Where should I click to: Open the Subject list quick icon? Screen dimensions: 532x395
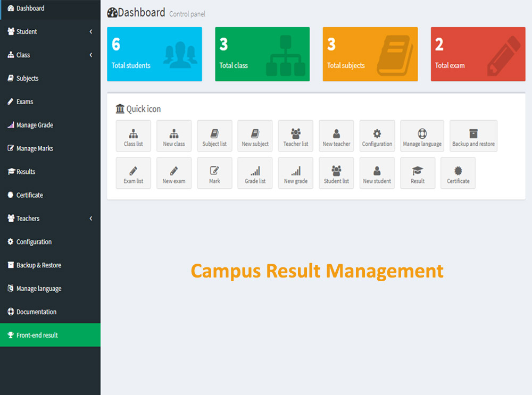[214, 136]
